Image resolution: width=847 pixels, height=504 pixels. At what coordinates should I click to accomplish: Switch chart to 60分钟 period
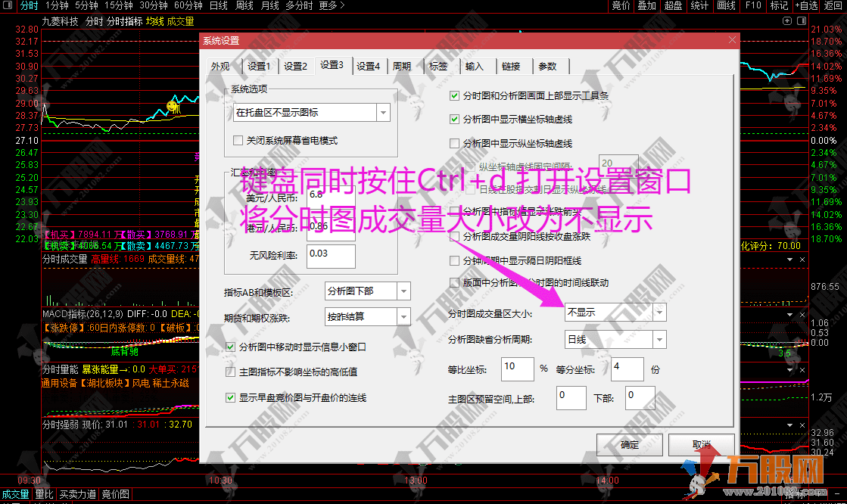coord(188,5)
